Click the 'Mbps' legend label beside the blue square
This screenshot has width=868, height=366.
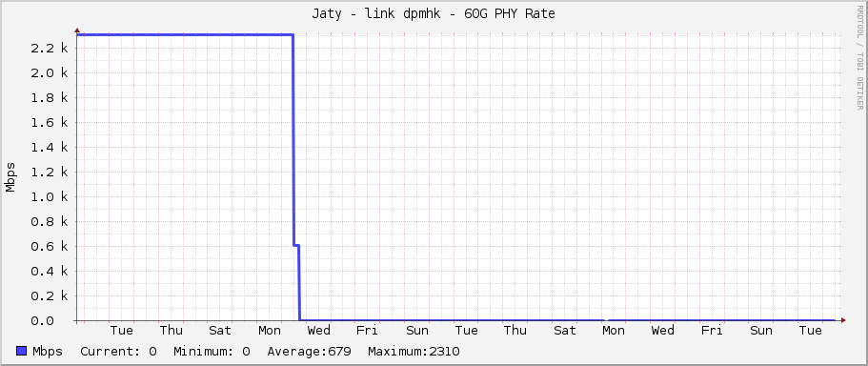click(48, 351)
